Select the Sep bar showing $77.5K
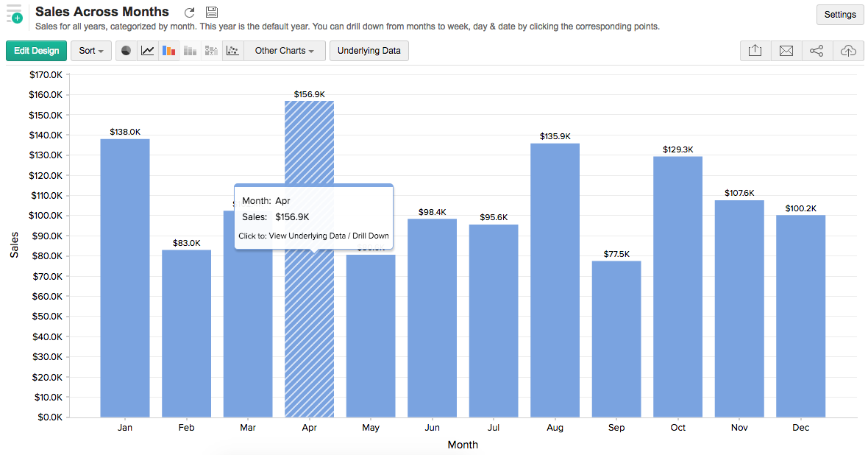Image resolution: width=868 pixels, height=455 pixels. coord(616,339)
